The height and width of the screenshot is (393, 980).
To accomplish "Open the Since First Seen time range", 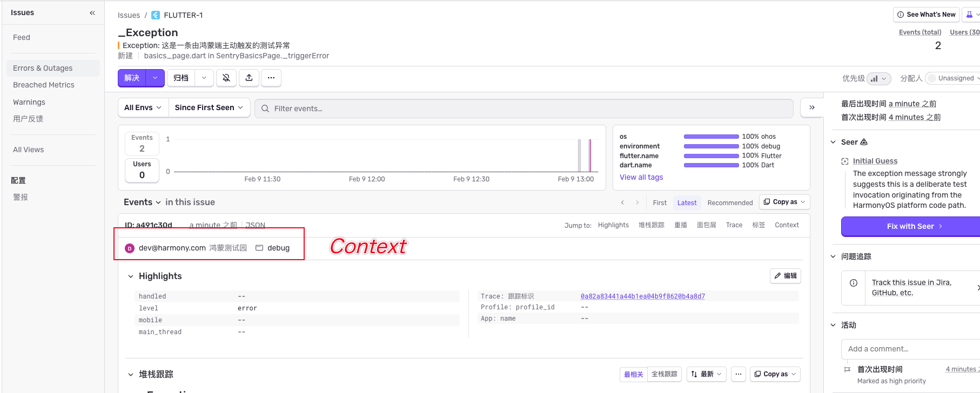I will point(209,107).
